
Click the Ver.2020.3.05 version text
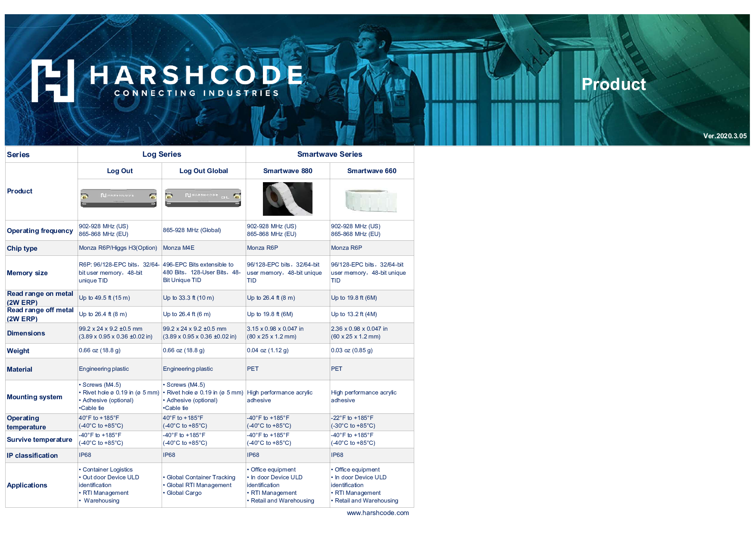pyautogui.click(x=725, y=136)
